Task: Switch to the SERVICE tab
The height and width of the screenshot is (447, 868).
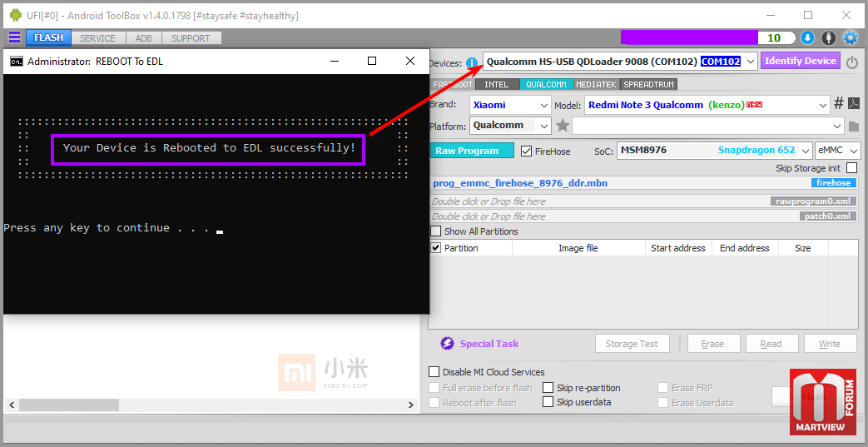Action: coord(97,38)
